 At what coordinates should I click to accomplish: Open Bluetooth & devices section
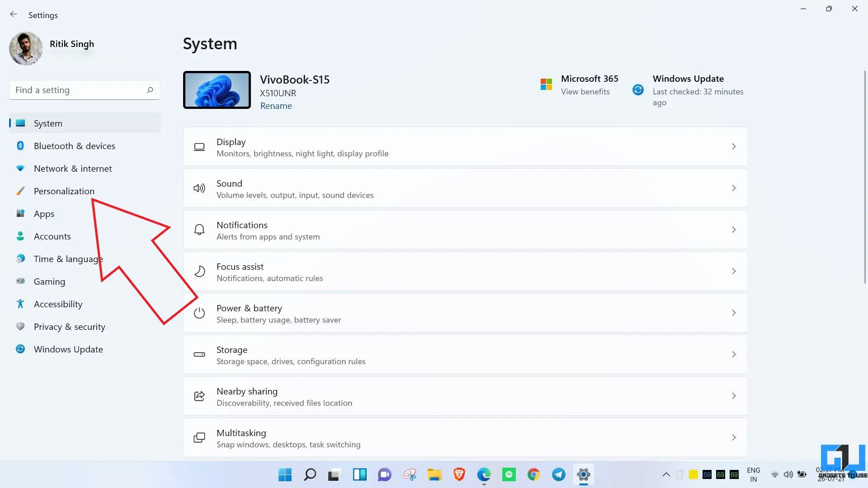pyautogui.click(x=85, y=145)
